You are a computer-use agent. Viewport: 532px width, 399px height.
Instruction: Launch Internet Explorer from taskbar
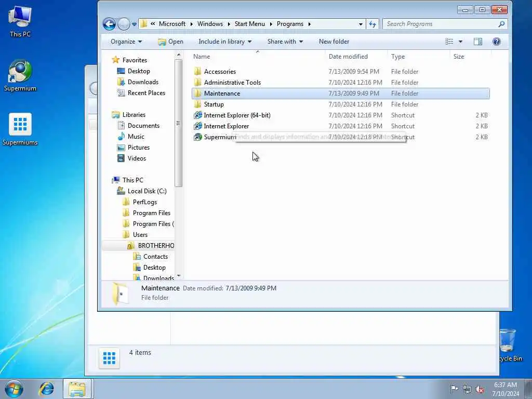[x=46, y=389]
